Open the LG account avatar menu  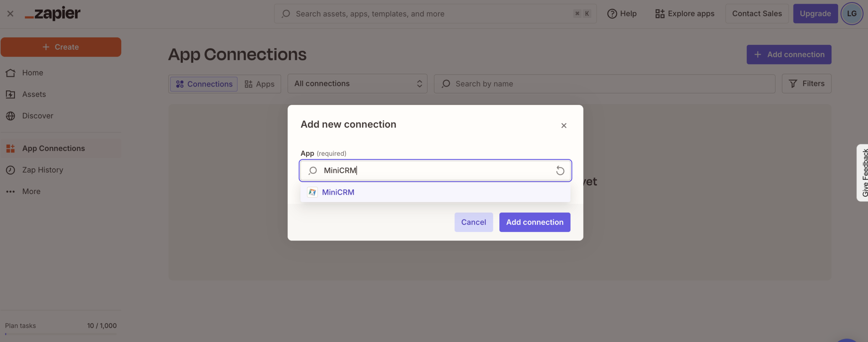(851, 14)
